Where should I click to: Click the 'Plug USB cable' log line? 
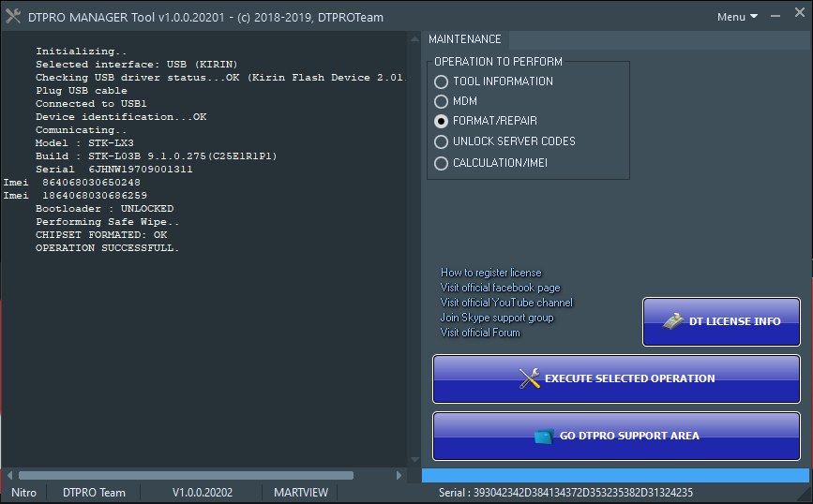pos(82,91)
